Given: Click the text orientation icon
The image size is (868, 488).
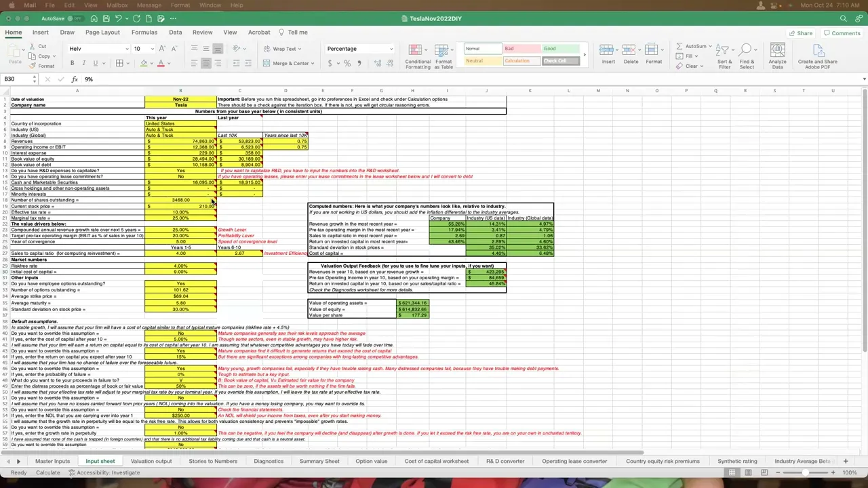Looking at the screenshot, I should tap(236, 49).
